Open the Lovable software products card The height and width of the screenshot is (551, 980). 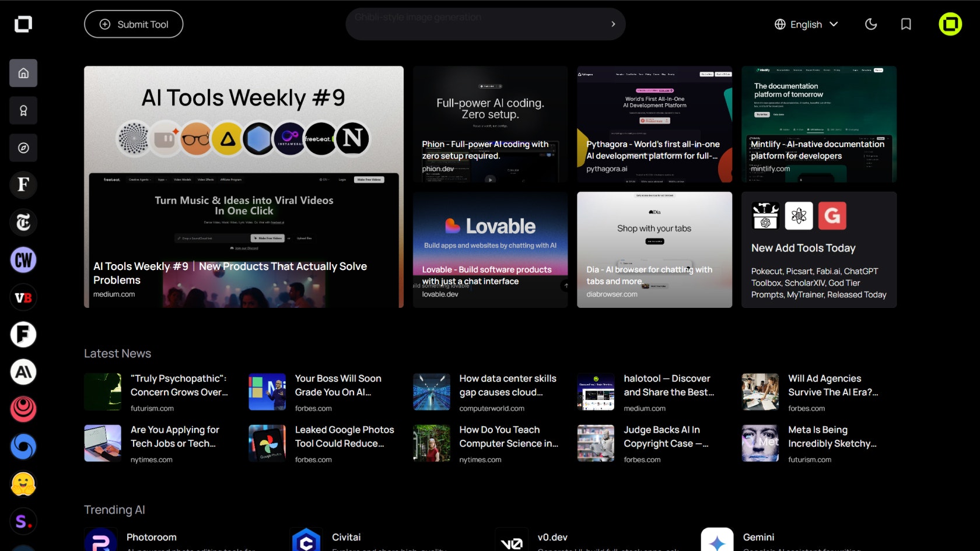click(490, 250)
